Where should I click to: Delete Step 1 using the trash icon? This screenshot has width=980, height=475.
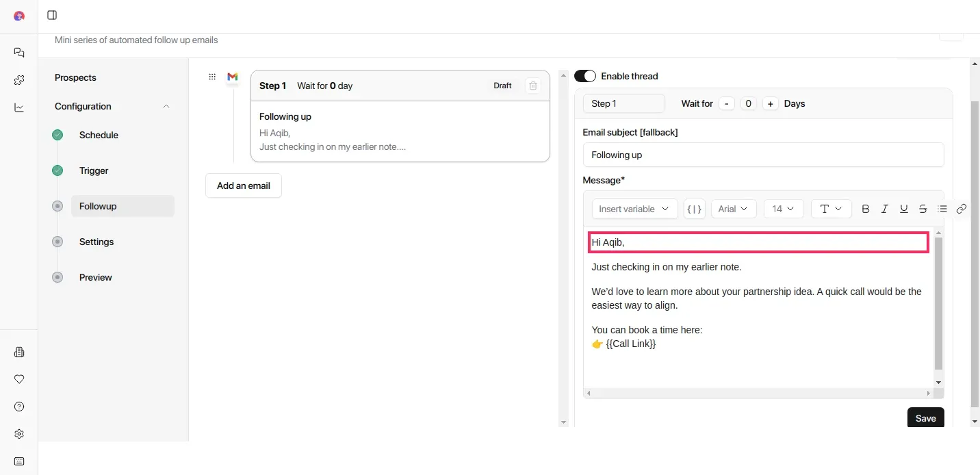tap(533, 86)
